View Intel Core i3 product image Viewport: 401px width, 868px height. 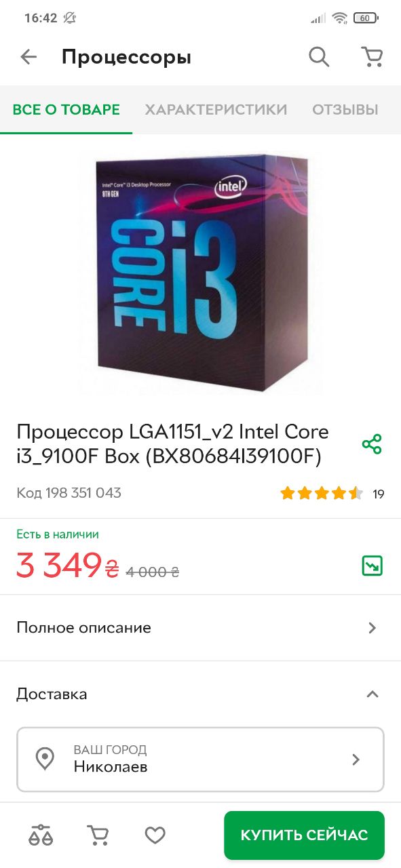pos(200,273)
